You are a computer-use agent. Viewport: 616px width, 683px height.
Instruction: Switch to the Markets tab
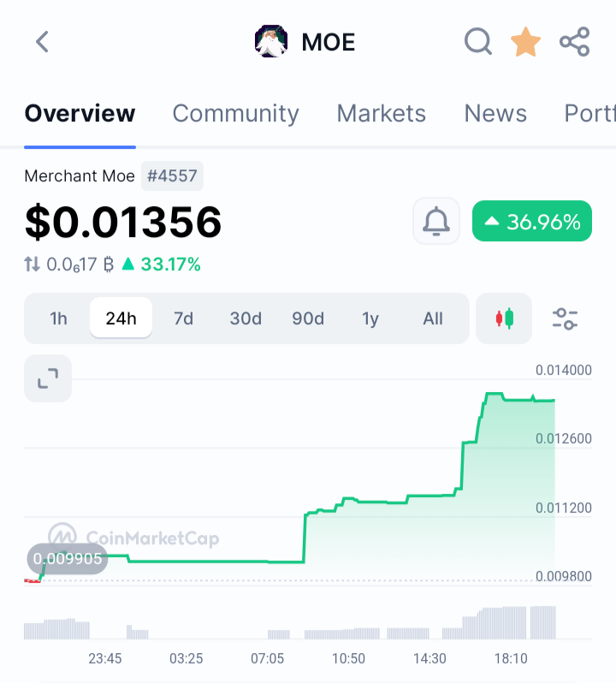pos(381,114)
